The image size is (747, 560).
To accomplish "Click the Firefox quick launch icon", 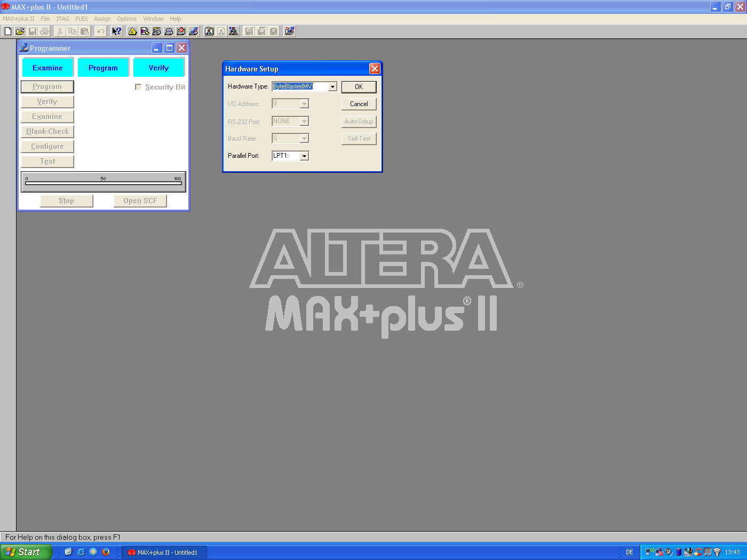I will pos(106,552).
